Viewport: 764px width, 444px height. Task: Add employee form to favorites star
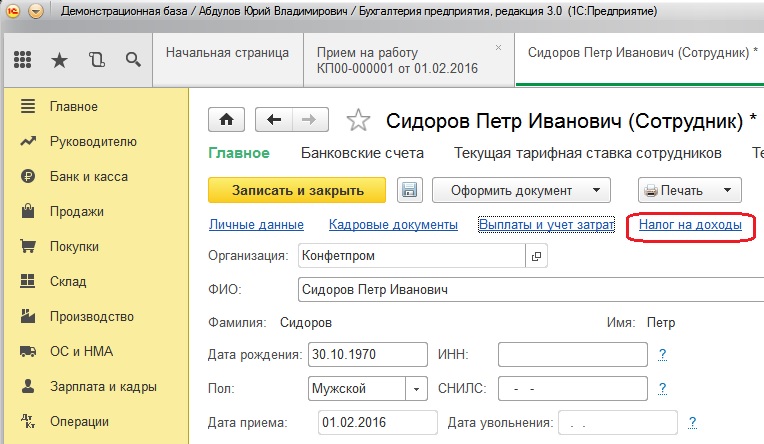[x=357, y=122]
